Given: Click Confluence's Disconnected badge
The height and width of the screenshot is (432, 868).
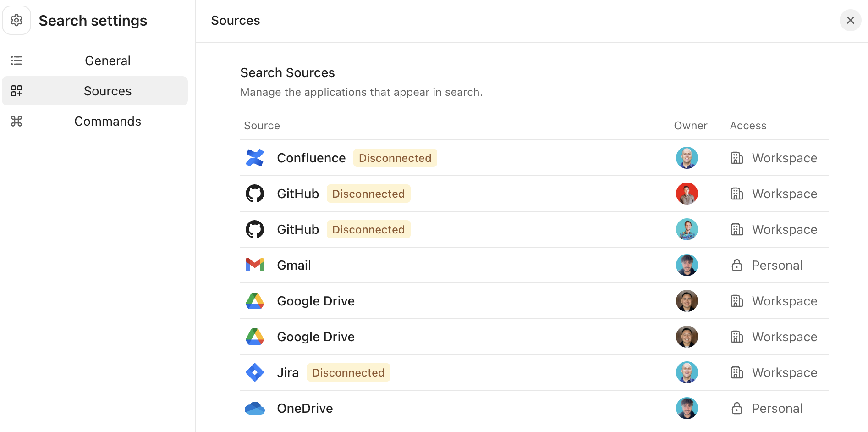Looking at the screenshot, I should [x=395, y=158].
